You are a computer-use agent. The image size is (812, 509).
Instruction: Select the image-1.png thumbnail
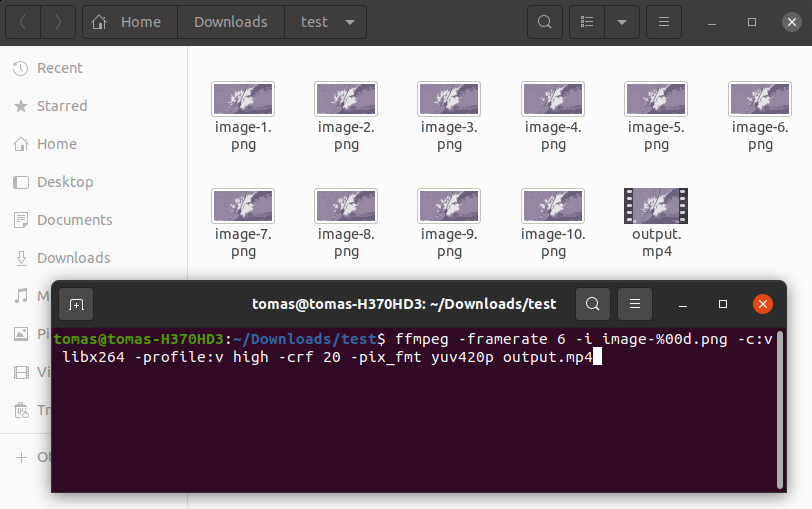243,99
